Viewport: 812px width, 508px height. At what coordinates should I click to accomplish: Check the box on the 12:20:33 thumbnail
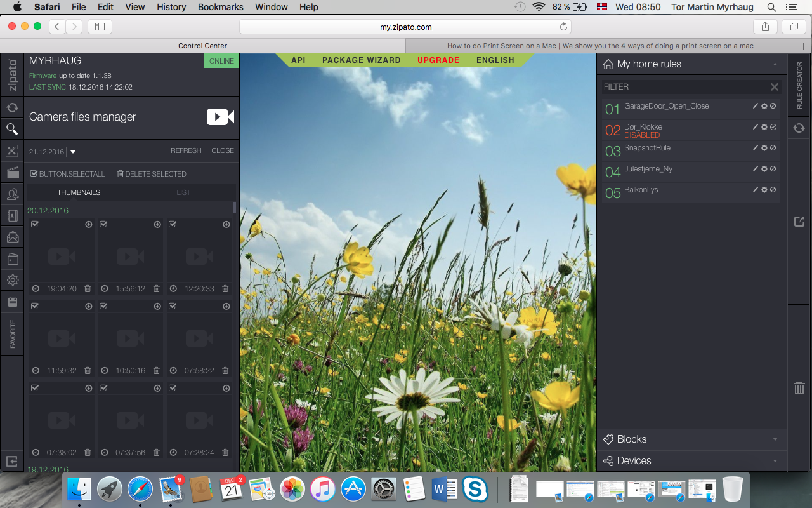coord(172,224)
